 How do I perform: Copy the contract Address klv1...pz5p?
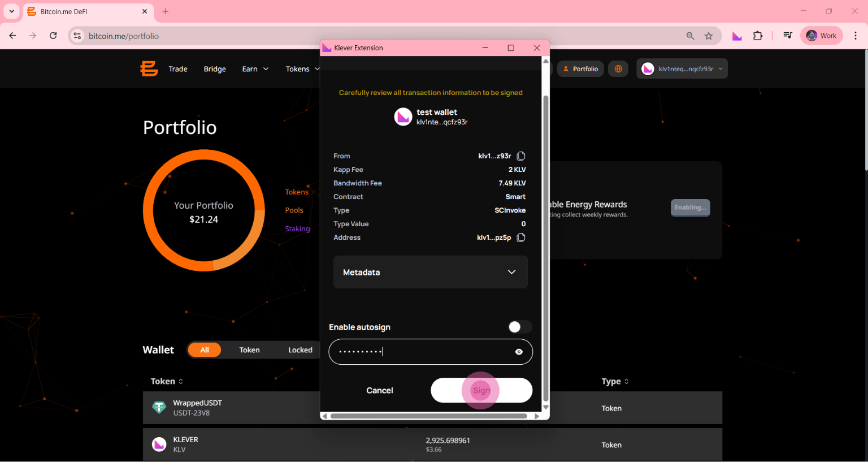click(x=521, y=238)
